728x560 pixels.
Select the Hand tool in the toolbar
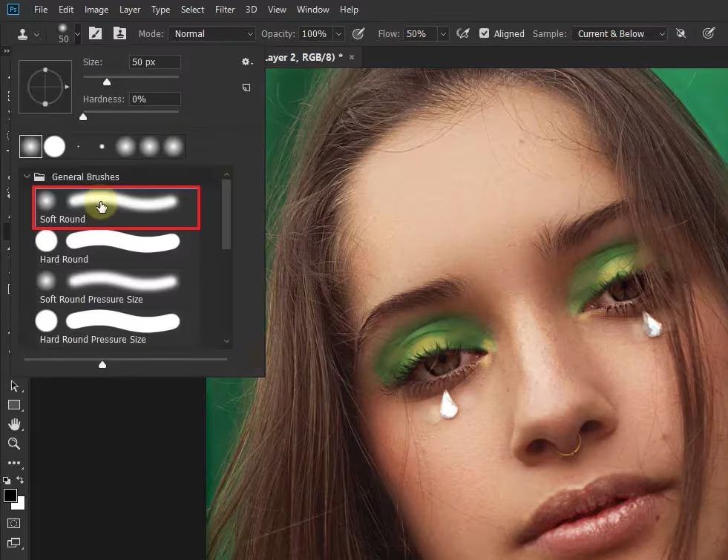(x=15, y=424)
